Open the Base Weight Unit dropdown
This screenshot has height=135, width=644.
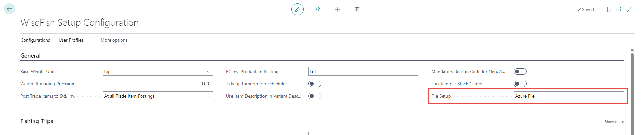[208, 72]
